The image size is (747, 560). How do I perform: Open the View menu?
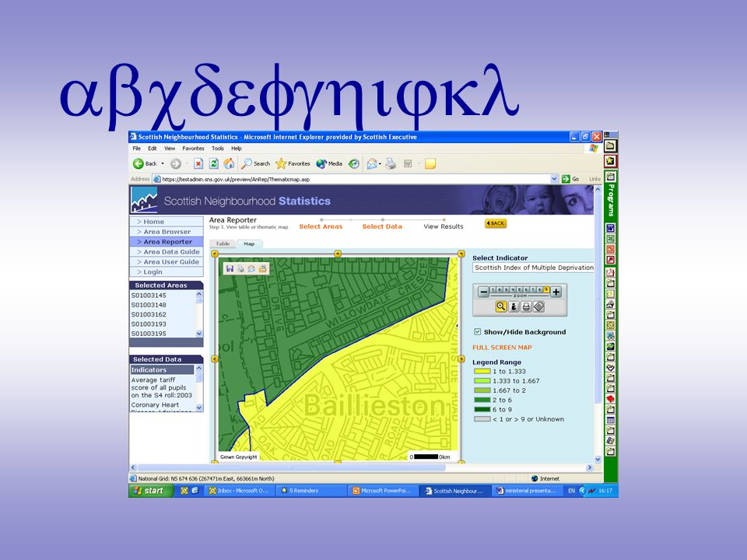(x=170, y=149)
